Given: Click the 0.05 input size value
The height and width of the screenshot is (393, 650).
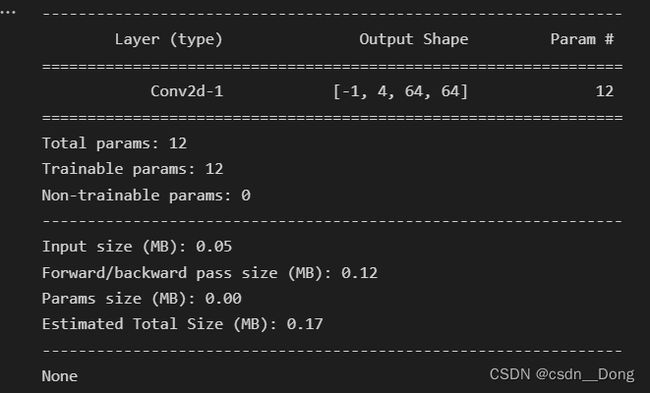Looking at the screenshot, I should tap(214, 247).
